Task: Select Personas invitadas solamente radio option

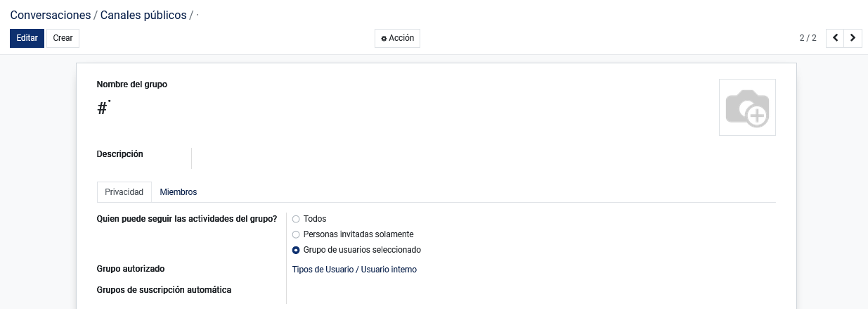Action: (296, 234)
